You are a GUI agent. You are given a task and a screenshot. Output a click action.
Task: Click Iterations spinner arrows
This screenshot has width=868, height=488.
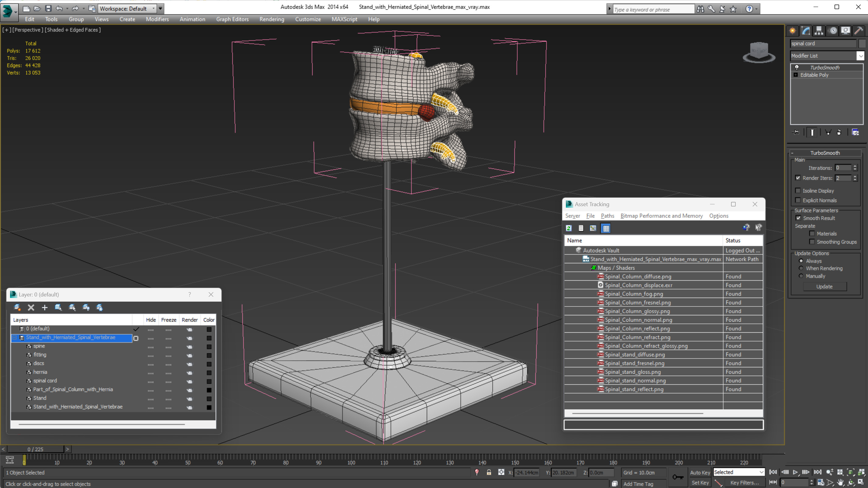pyautogui.click(x=855, y=168)
